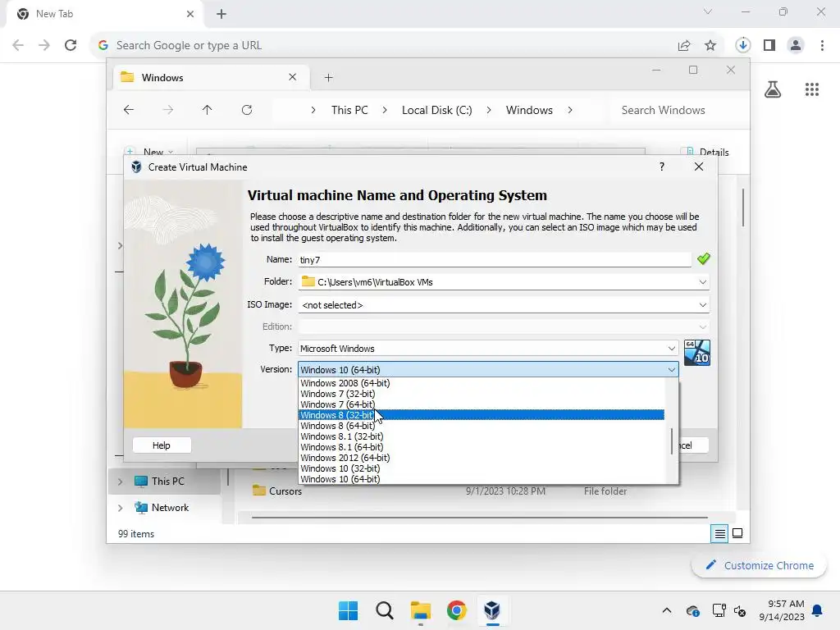Open taskbar Search

(384, 610)
